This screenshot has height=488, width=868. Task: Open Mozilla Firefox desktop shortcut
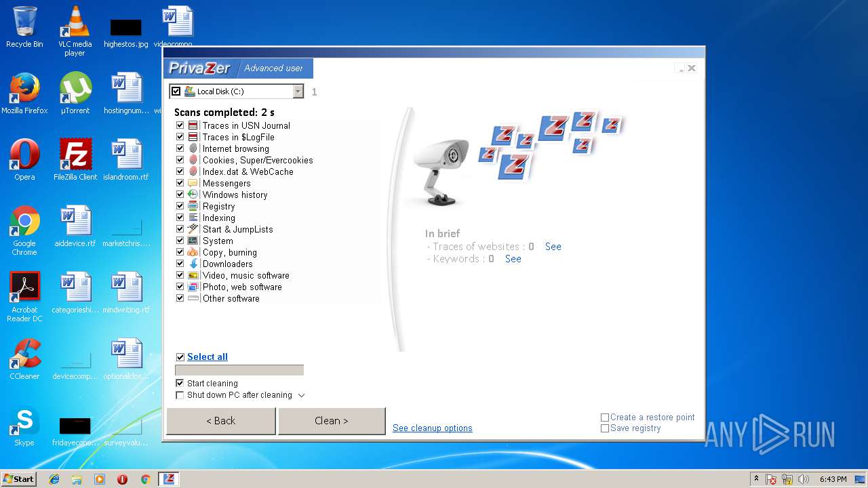pos(24,94)
